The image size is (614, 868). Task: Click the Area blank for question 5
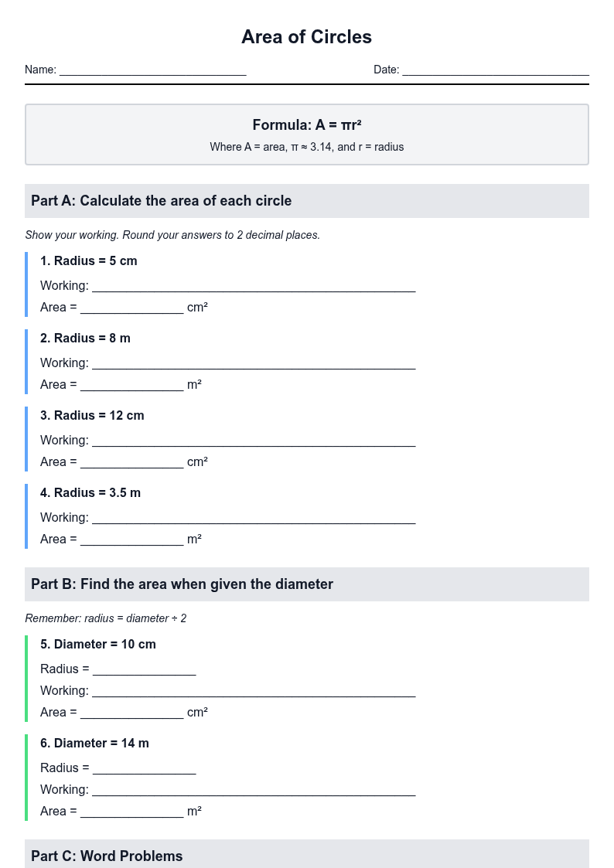tap(131, 713)
